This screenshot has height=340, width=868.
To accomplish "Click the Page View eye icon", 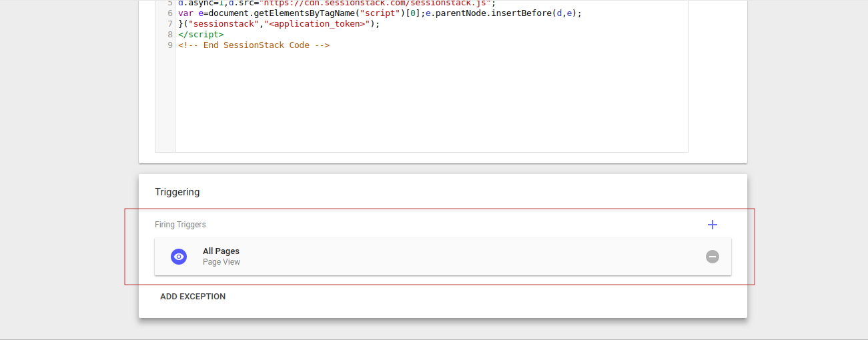I will [179, 257].
